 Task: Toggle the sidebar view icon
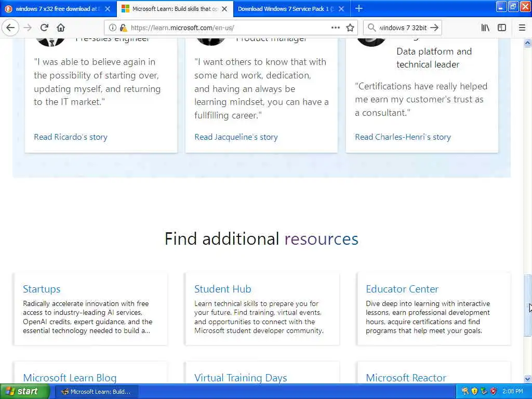(x=502, y=28)
